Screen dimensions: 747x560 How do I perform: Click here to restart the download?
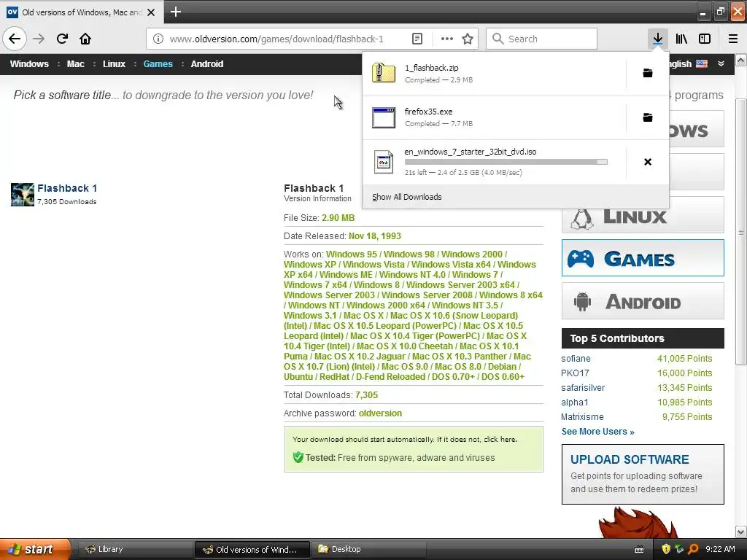(500, 439)
